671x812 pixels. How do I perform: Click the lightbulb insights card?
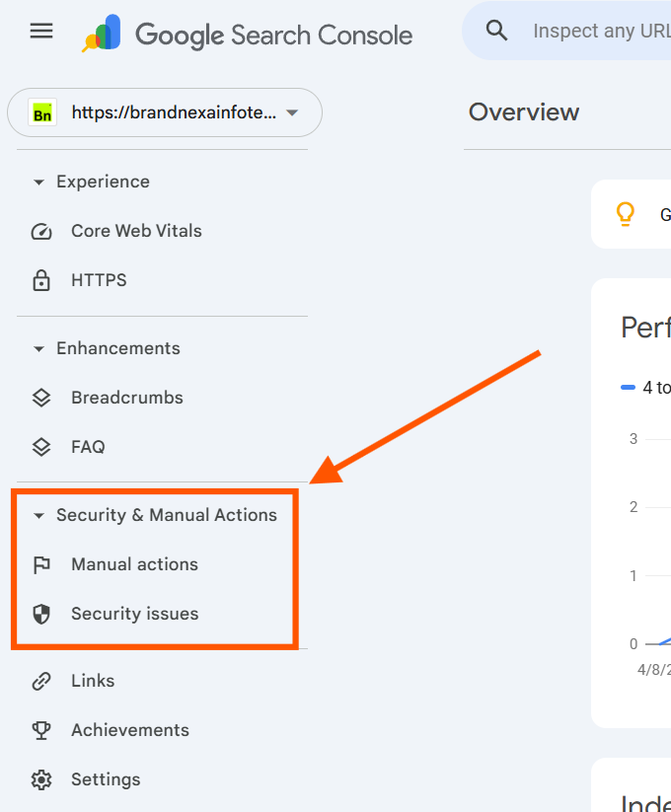point(626,214)
